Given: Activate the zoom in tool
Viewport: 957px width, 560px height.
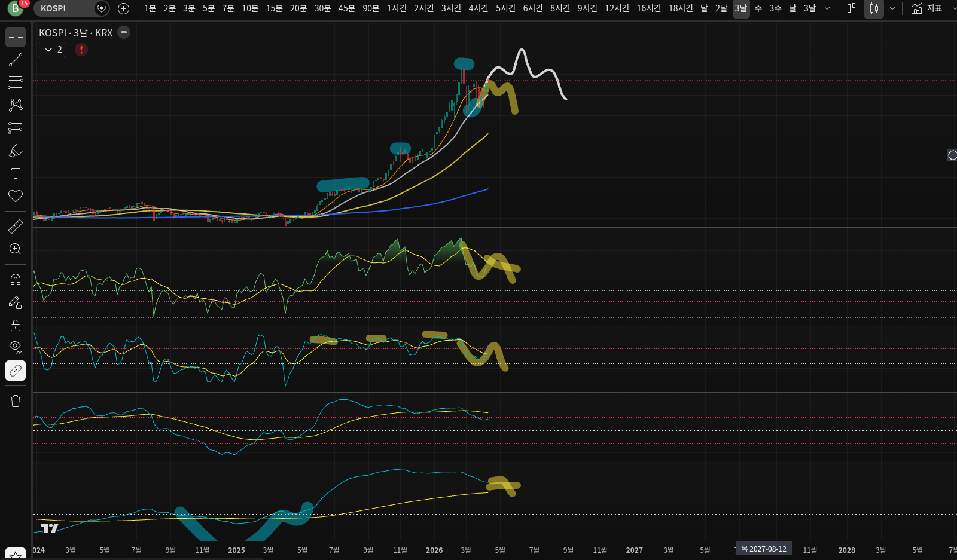Looking at the screenshot, I should [16, 249].
